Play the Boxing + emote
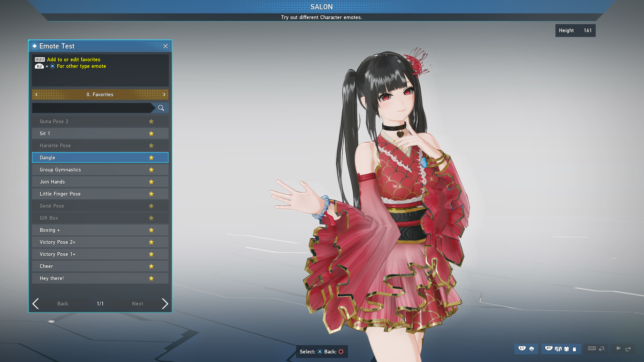This screenshot has height=362, width=644. 100,230
